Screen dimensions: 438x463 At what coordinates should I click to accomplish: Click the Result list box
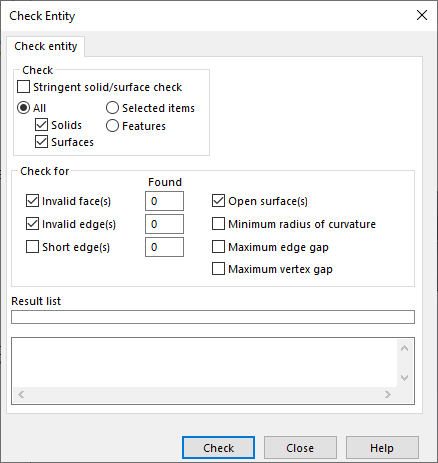tap(213, 317)
